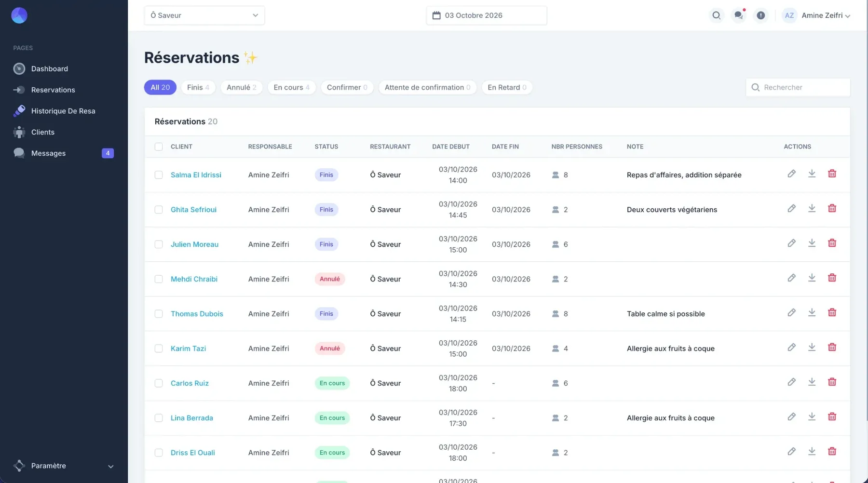
Task: Check the Ghita Sefrioui row checkbox
Action: point(159,210)
